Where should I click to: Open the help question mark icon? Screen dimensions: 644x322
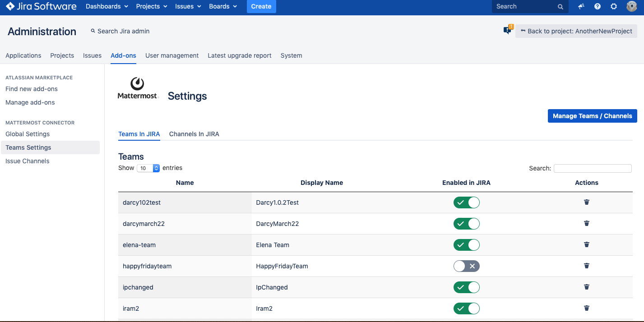tap(598, 6)
